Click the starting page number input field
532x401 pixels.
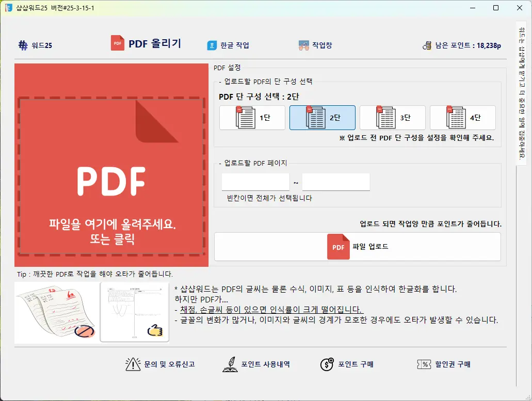pyautogui.click(x=255, y=182)
